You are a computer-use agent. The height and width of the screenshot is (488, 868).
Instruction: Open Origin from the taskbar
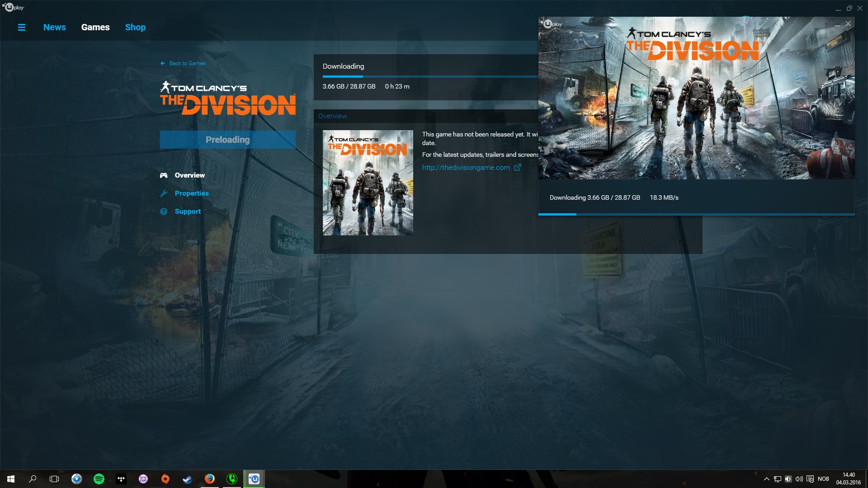pyautogui.click(x=165, y=479)
